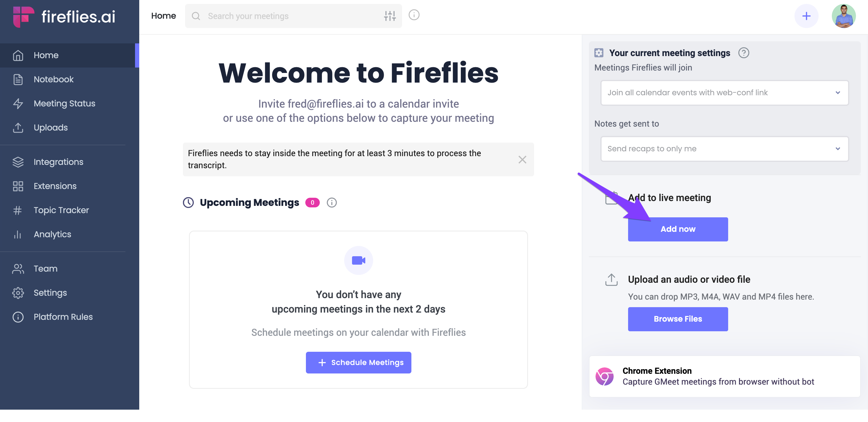The image size is (868, 422).
Task: Dismiss the 3 minutes transcript notice
Action: coord(522,159)
